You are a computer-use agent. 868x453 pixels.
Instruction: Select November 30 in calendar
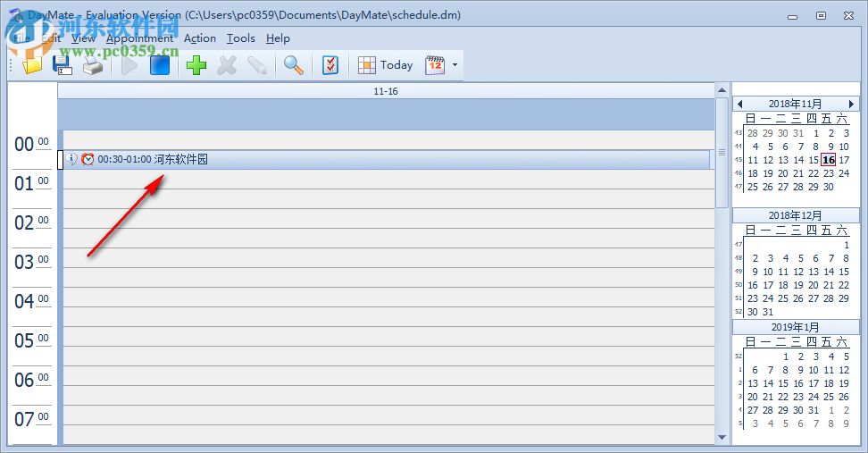pyautogui.click(x=828, y=187)
